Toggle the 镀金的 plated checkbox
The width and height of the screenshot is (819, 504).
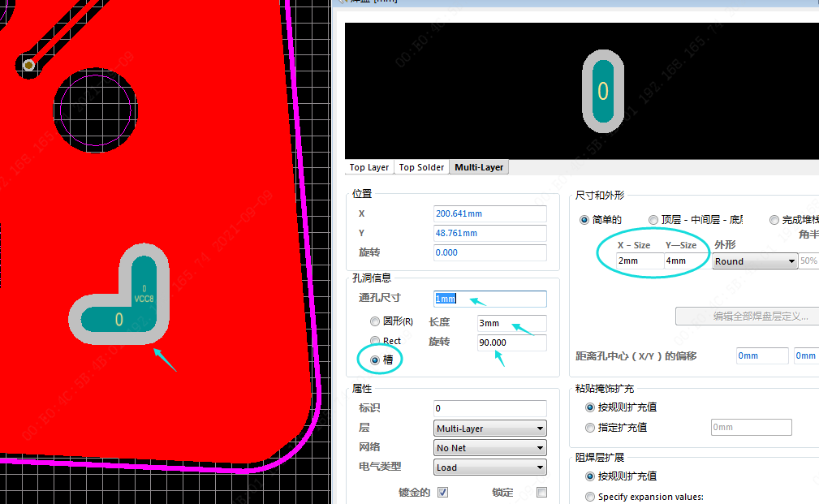(x=442, y=493)
